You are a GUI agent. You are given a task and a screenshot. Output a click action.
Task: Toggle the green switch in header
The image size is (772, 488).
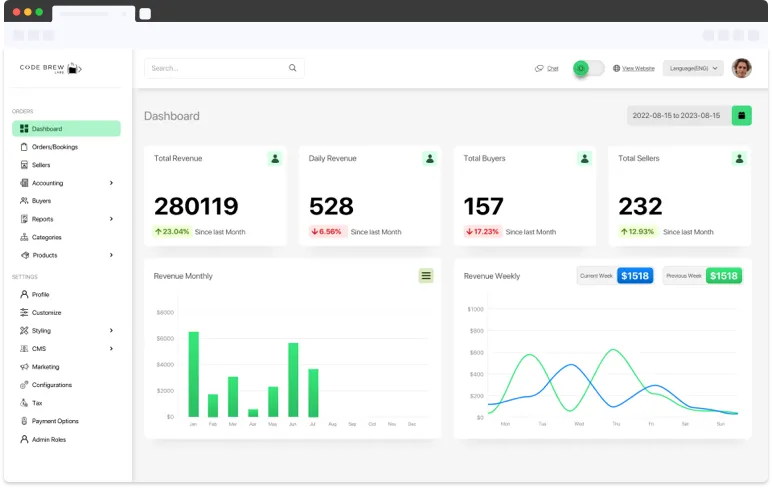point(588,68)
